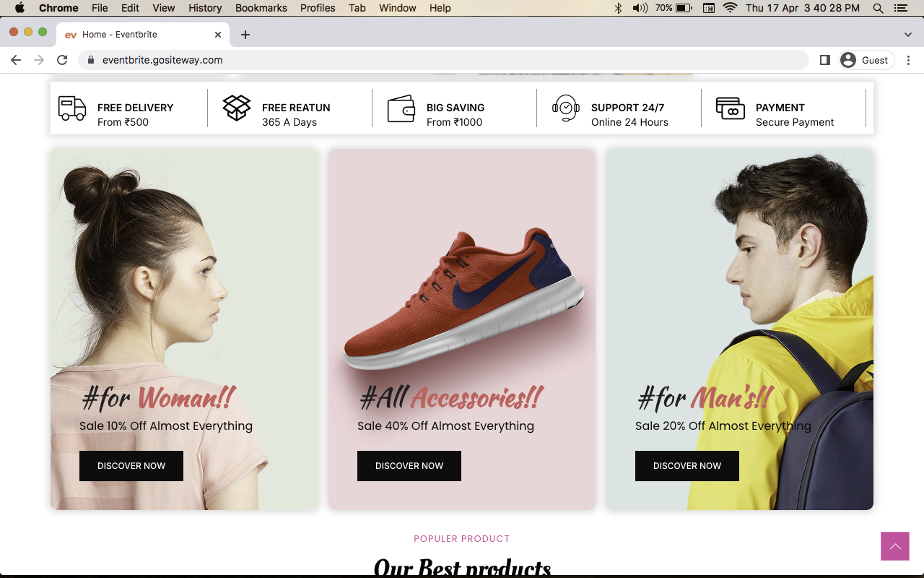Open the Chrome menu in menu bar
The width and height of the screenshot is (924, 578).
(x=58, y=8)
